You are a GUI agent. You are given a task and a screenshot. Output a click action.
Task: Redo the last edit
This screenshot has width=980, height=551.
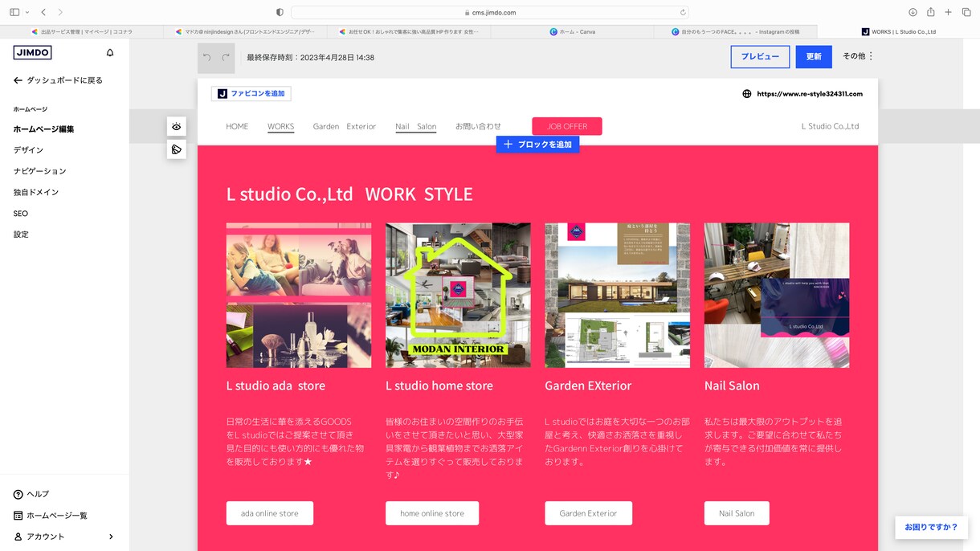click(x=226, y=58)
